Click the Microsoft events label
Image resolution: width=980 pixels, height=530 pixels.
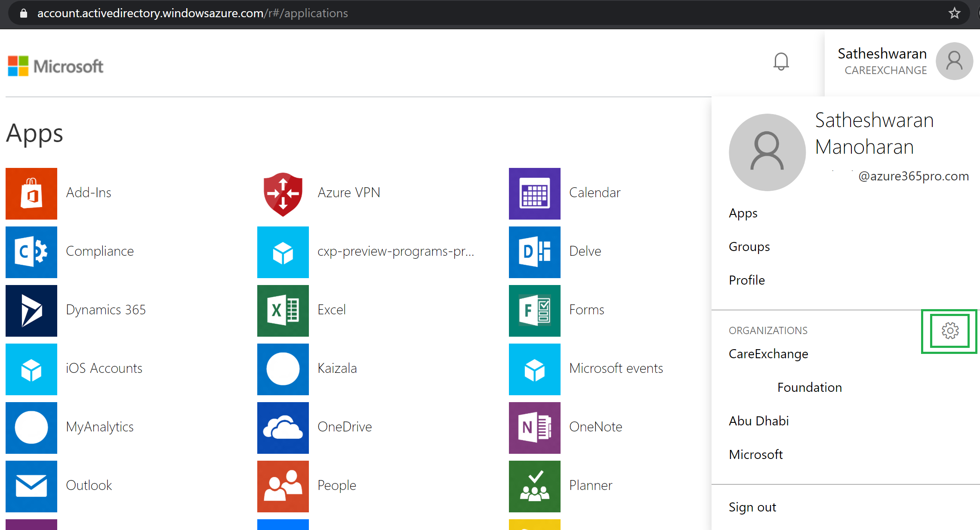click(616, 368)
